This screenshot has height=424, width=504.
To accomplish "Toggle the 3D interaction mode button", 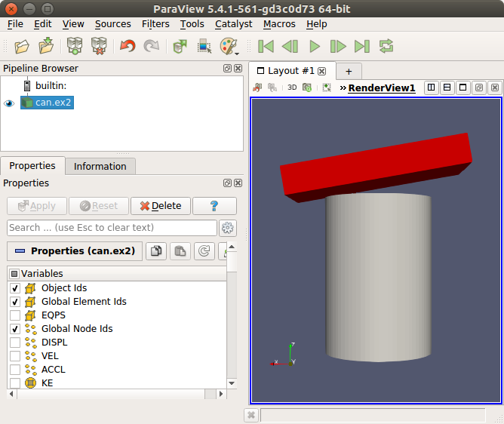I will click(x=292, y=88).
